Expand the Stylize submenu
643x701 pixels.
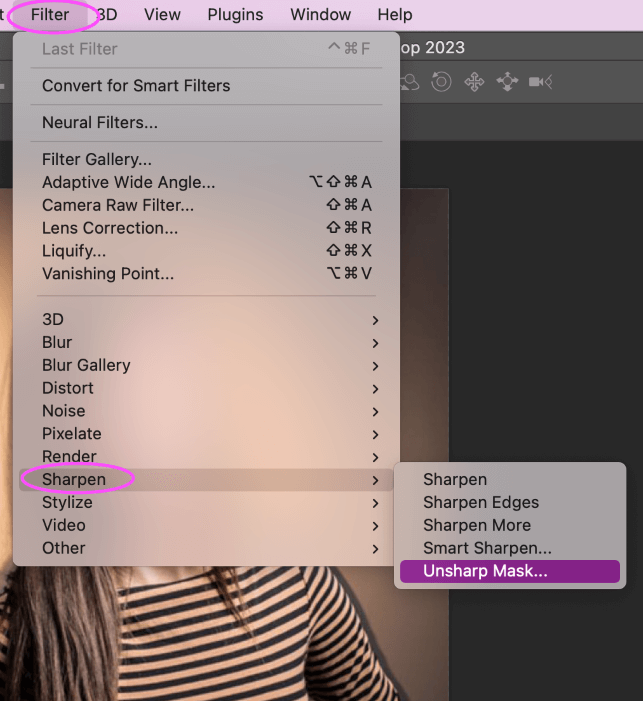[206, 503]
